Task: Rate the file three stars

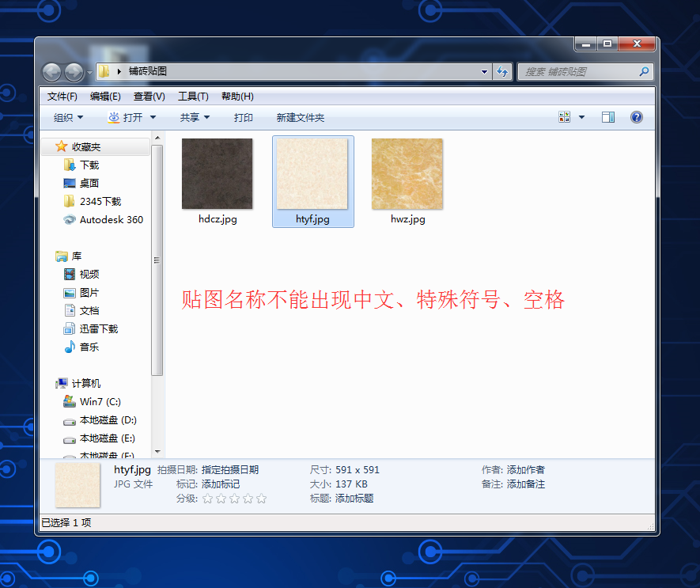Action: pyautogui.click(x=234, y=499)
